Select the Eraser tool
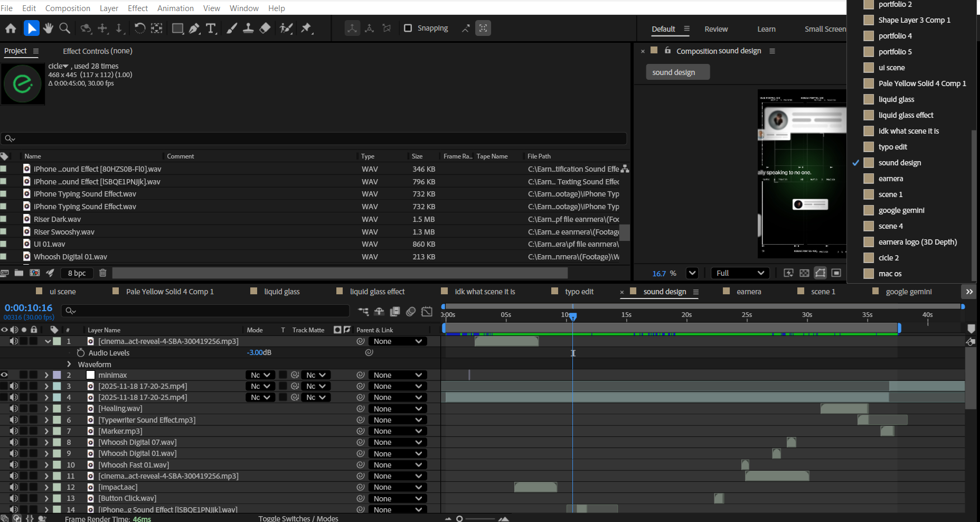 [265, 29]
